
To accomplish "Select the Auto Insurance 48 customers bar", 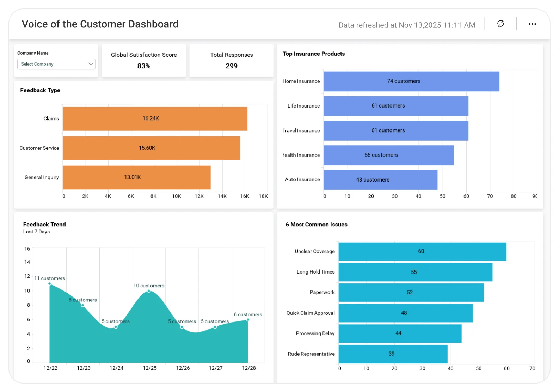I will click(380, 180).
